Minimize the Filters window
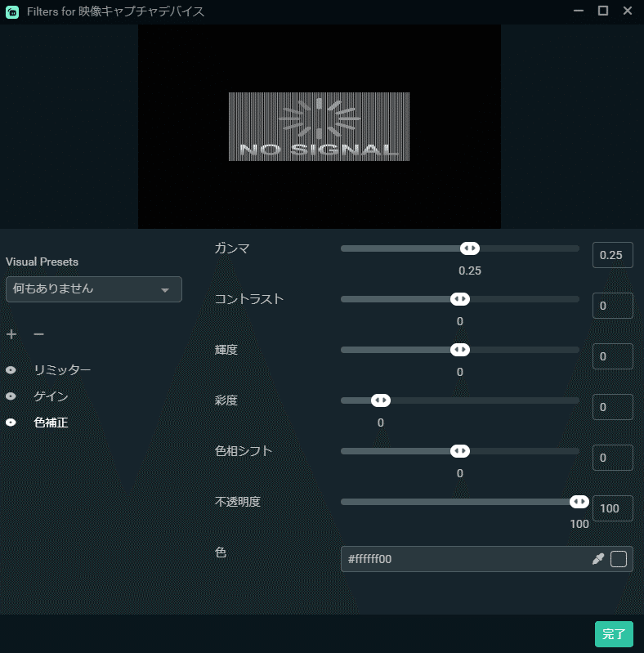Screen dimensions: 644x653 click(x=579, y=11)
